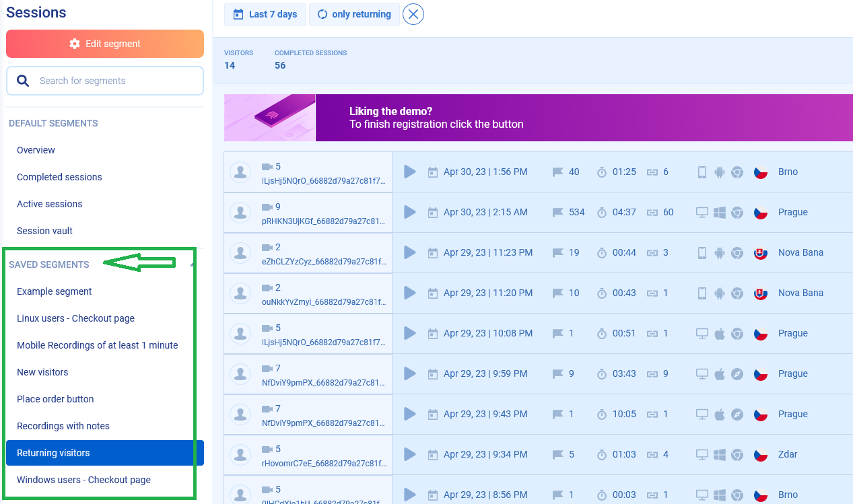Click the flag events icon showing 534
The image size is (853, 504).
[x=557, y=212]
